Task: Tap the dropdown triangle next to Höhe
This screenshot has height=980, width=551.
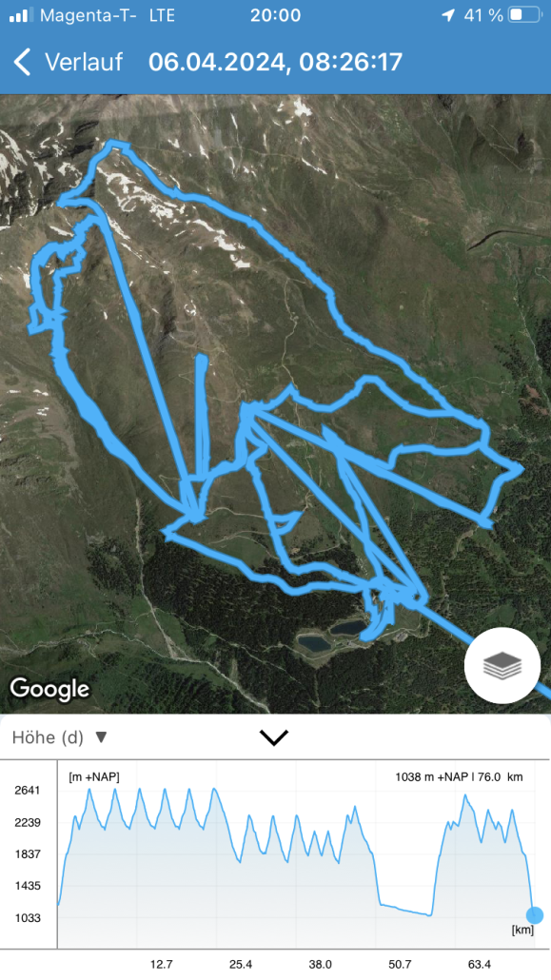Action: (101, 737)
